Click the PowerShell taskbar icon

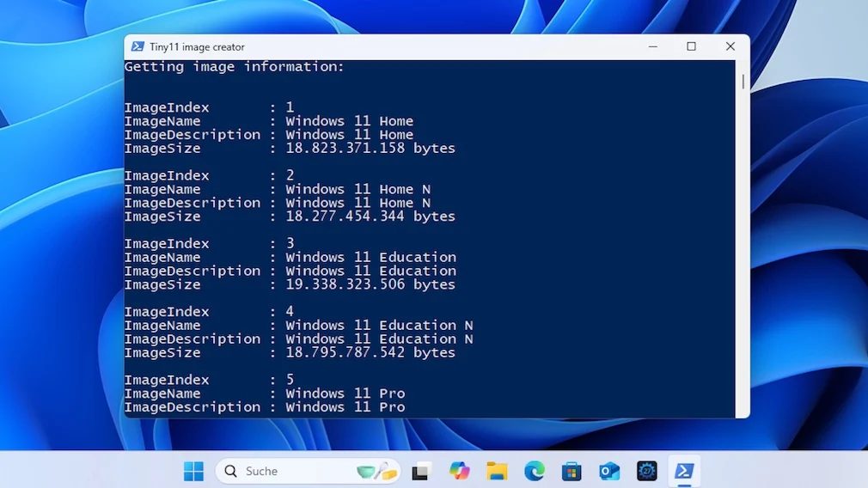pyautogui.click(x=684, y=472)
